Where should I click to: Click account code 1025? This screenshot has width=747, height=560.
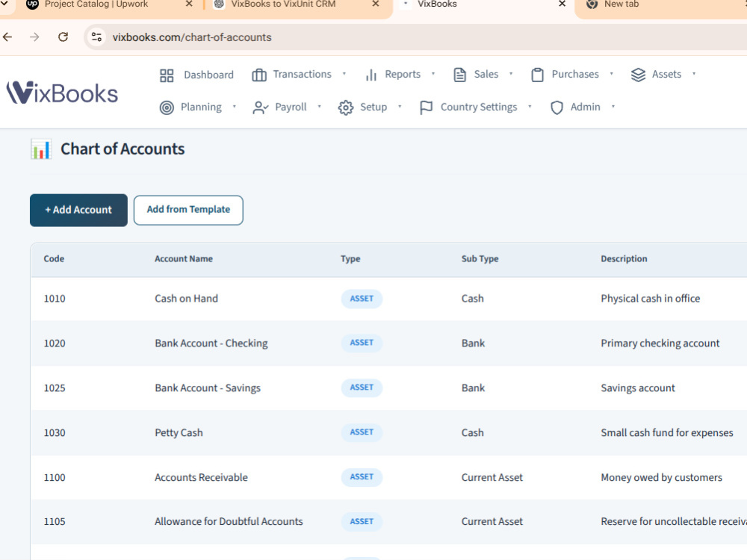pos(55,388)
